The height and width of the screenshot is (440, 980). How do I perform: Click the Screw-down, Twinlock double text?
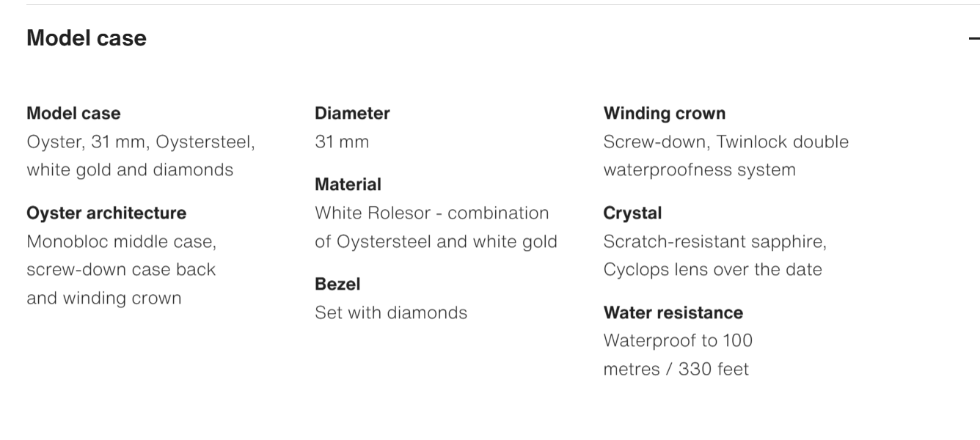pos(726,142)
